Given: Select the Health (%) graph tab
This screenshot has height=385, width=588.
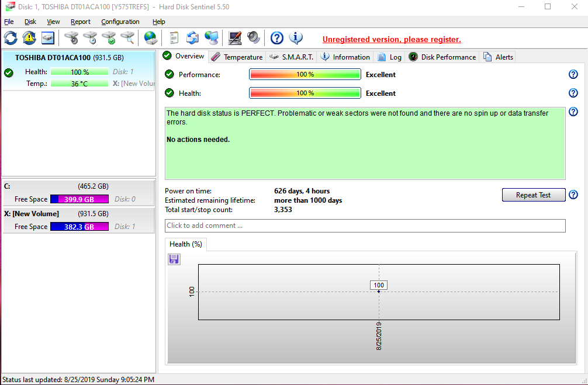Looking at the screenshot, I should (186, 244).
